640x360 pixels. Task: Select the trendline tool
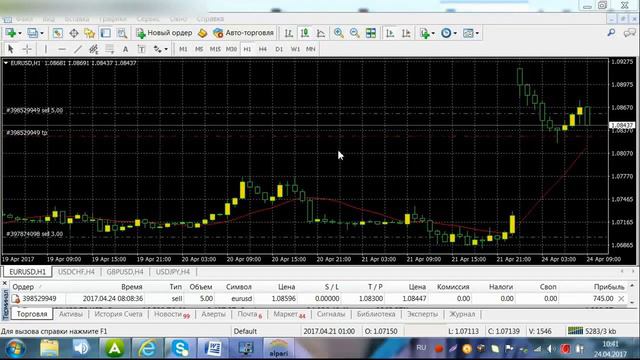(x=78, y=49)
